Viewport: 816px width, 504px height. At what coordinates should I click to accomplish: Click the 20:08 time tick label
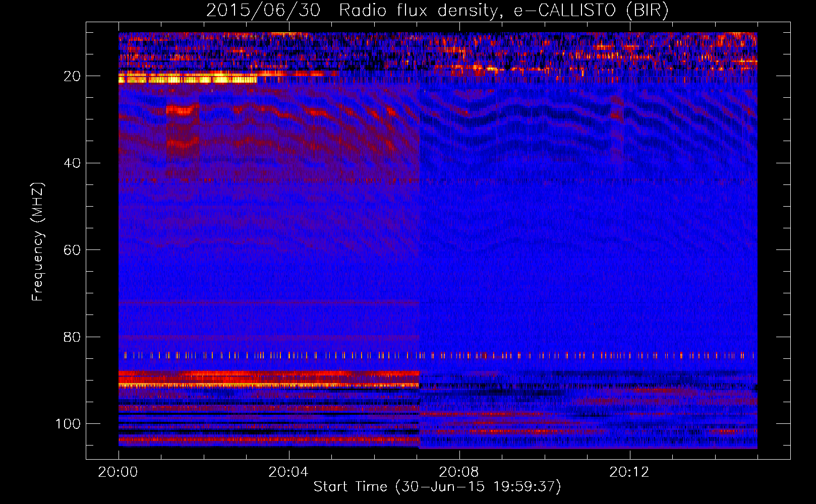pyautogui.click(x=459, y=472)
